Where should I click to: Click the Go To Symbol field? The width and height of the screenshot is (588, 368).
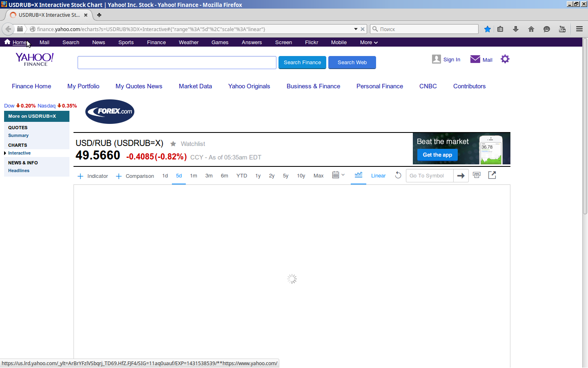point(430,176)
